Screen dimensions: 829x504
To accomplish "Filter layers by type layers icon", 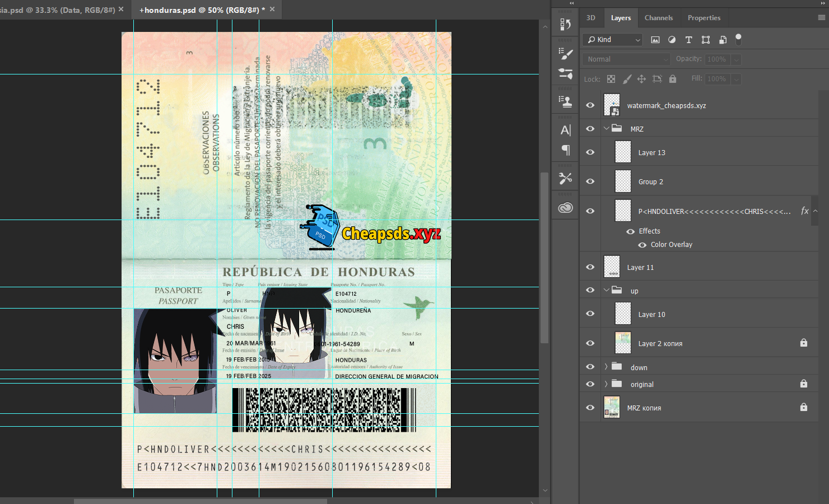I will click(x=688, y=40).
